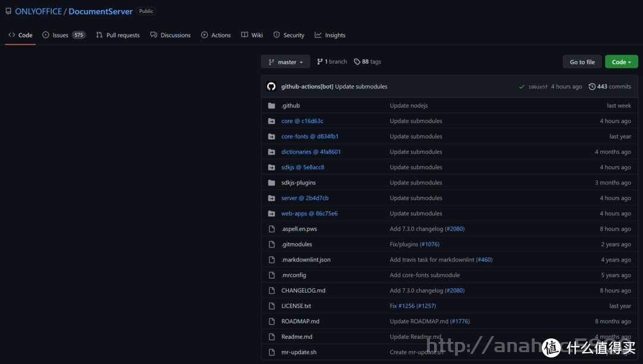Open dictionaries @ 4fa8601 submodule
Viewport: 643px width, 364px height.
[x=311, y=152]
